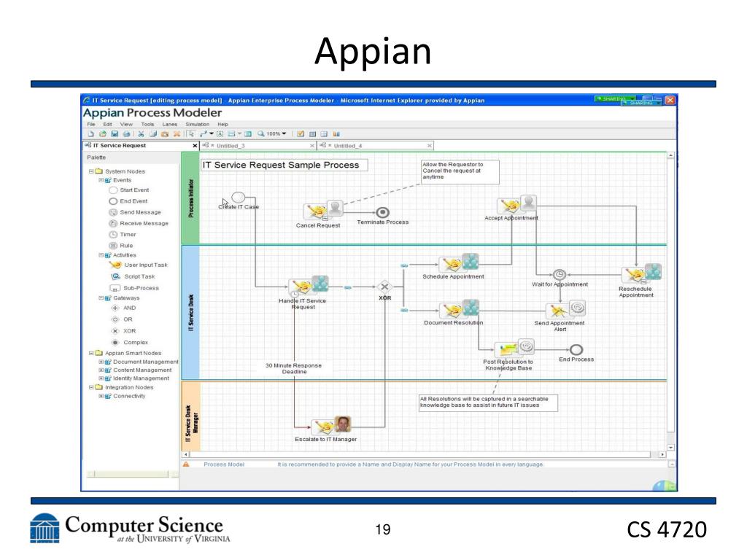Open the connector tool dropdown arrow

[x=212, y=134]
